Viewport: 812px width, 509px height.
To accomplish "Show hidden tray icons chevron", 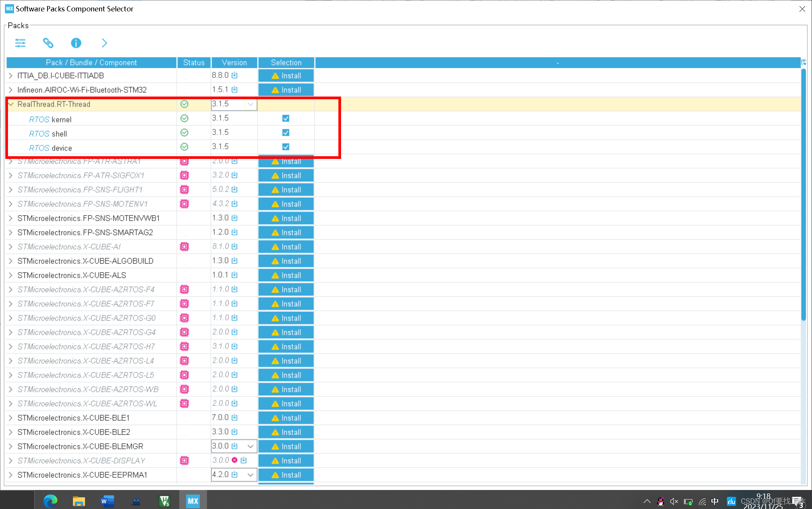I will point(647,501).
